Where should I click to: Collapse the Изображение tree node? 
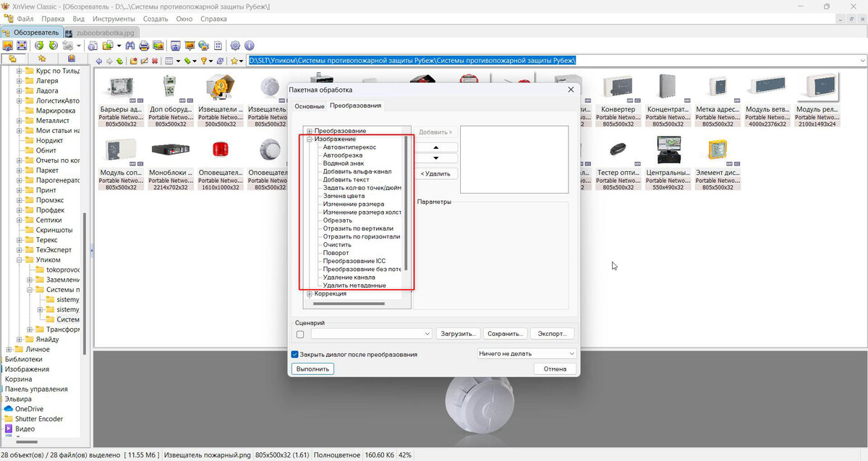pyautogui.click(x=310, y=139)
